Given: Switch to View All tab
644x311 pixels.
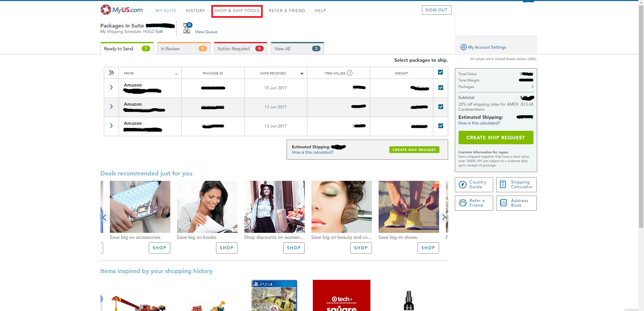Looking at the screenshot, I should (x=297, y=48).
